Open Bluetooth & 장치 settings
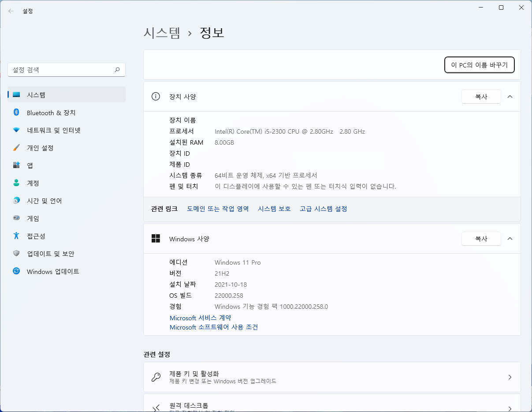Screen dimensions: 532x412 pyautogui.click(x=67, y=112)
